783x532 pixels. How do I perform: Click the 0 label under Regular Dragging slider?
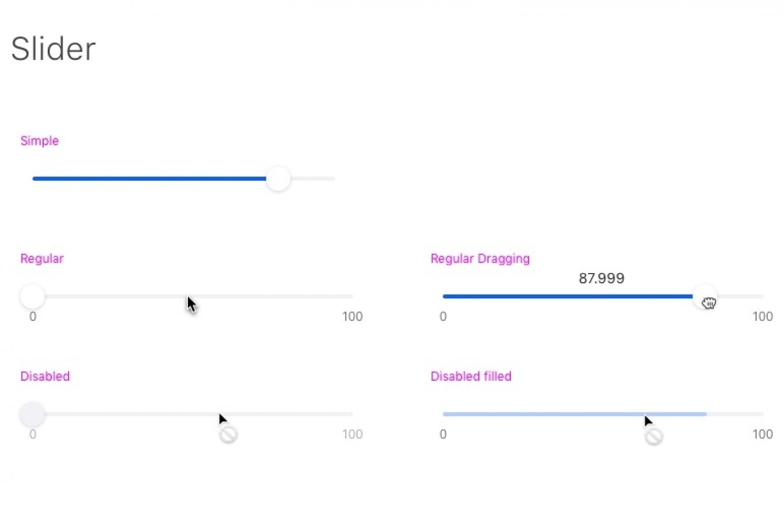point(443,317)
